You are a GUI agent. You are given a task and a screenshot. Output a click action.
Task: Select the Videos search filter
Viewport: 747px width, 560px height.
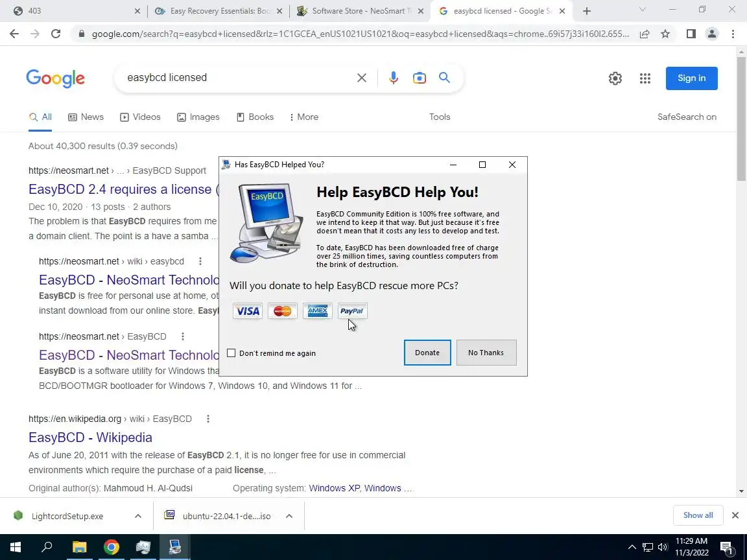tap(140, 117)
